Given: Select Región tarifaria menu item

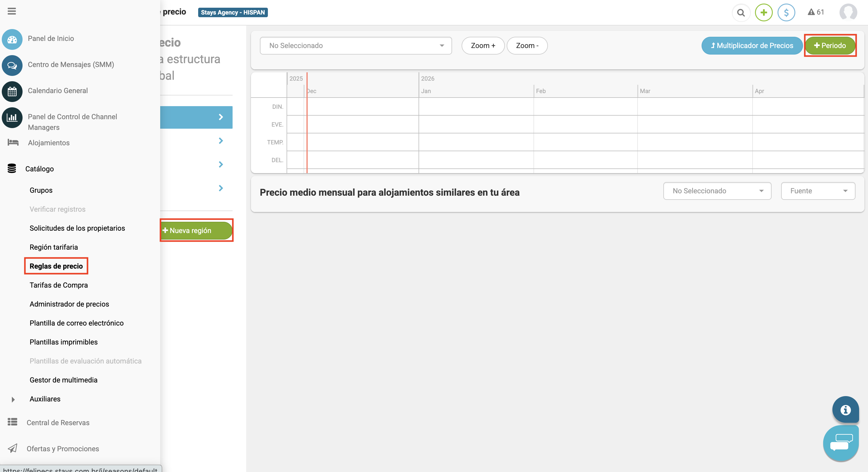Looking at the screenshot, I should tap(54, 247).
